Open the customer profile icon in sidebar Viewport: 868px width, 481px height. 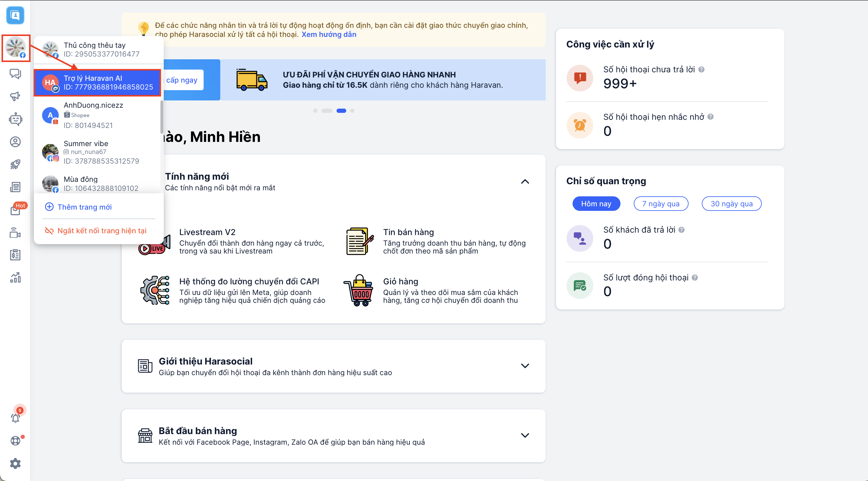[x=15, y=142]
